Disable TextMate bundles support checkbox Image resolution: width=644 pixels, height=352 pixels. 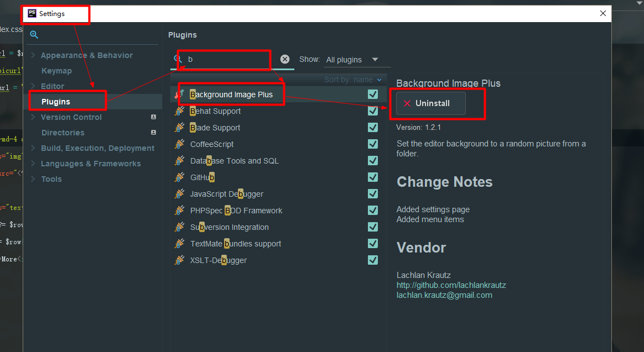[x=373, y=243]
